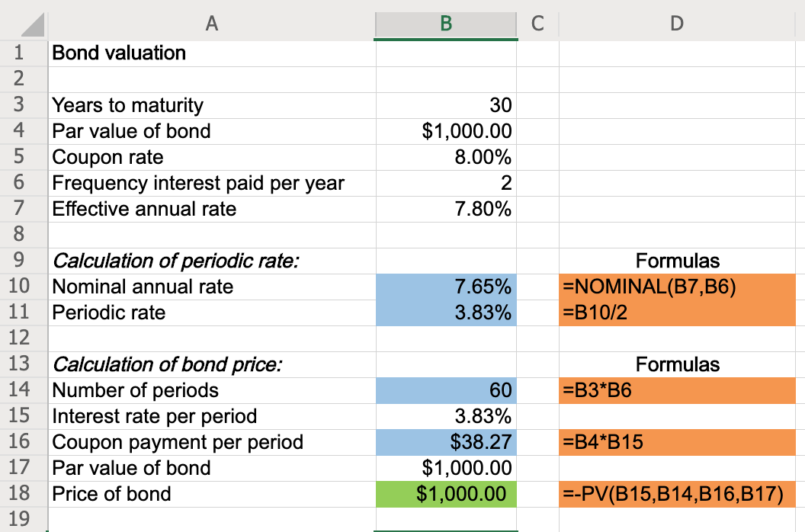
Task: Select column header C
Action: 537,24
